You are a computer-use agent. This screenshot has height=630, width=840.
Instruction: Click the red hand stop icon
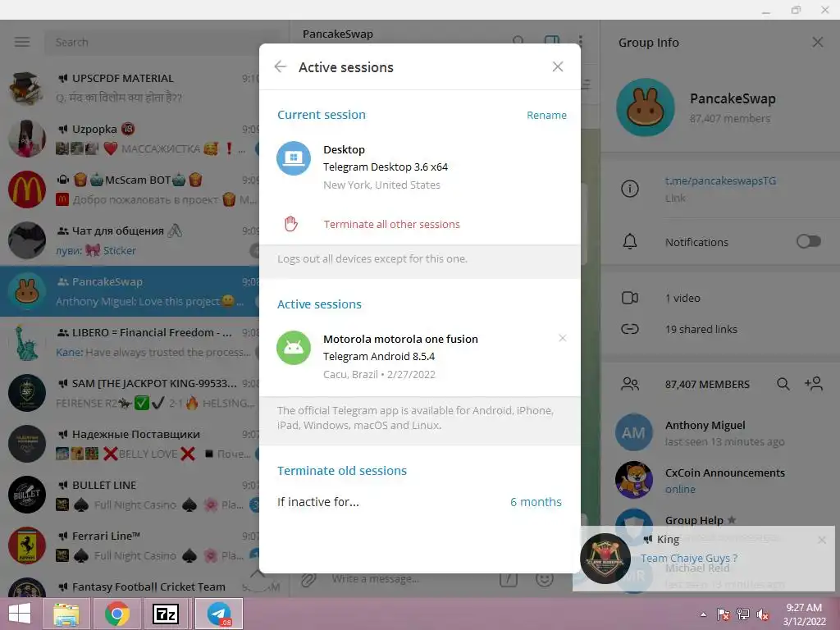[x=291, y=223]
